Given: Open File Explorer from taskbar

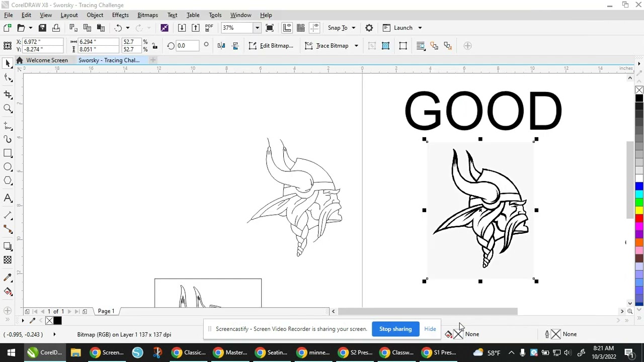Looking at the screenshot, I should (x=75, y=352).
